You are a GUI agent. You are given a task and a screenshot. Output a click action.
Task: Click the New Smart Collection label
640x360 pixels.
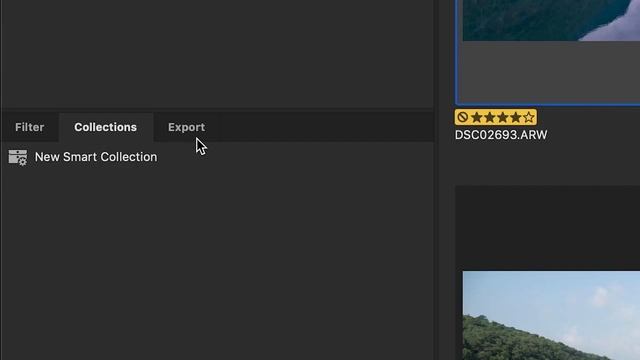tap(96, 157)
